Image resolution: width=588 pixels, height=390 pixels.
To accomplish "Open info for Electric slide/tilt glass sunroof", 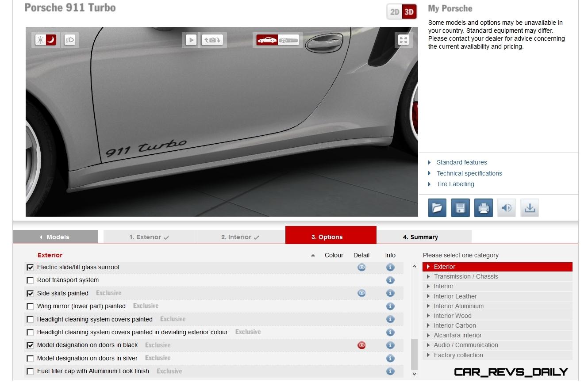I will 390,267.
